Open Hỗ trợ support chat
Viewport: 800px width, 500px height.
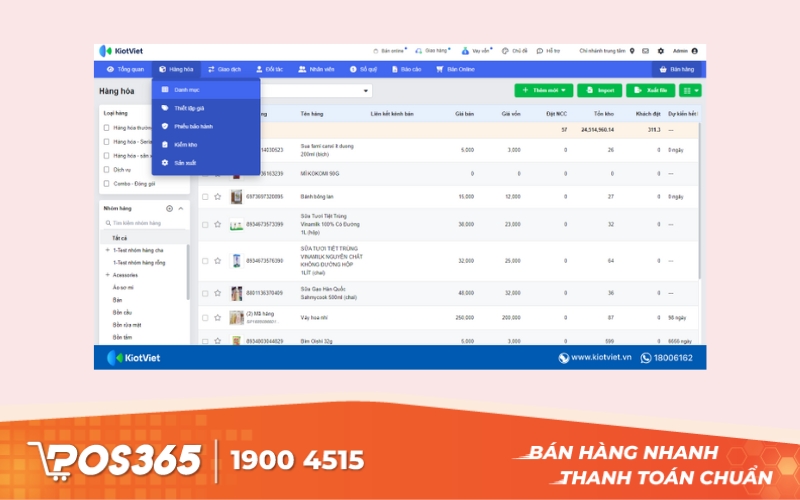(548, 51)
